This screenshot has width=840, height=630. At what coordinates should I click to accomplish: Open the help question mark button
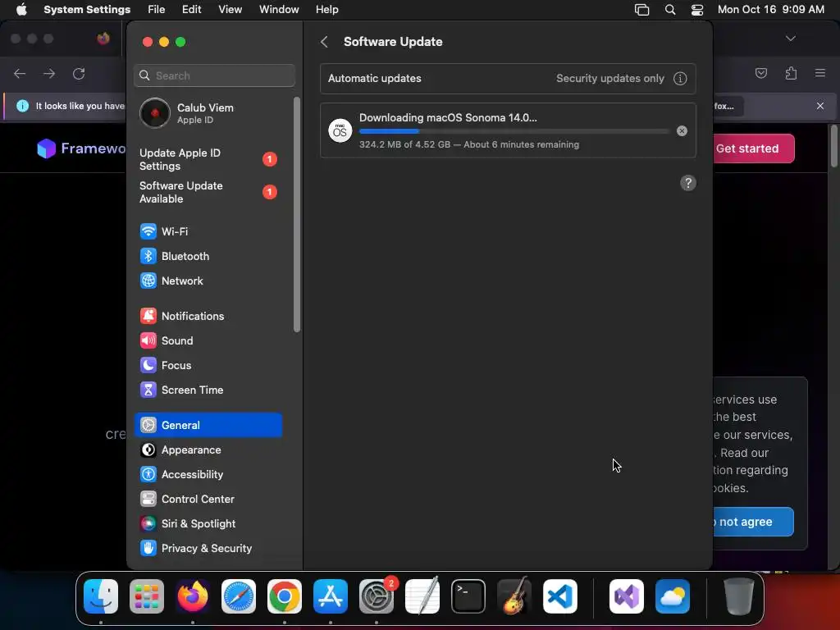click(688, 183)
